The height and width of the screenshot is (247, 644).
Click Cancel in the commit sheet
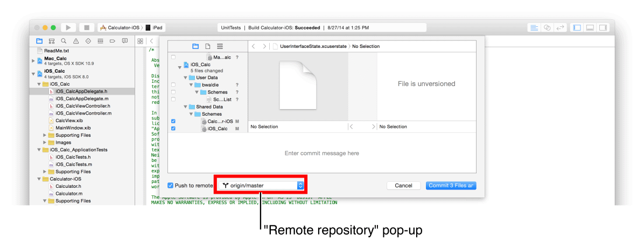point(403,186)
